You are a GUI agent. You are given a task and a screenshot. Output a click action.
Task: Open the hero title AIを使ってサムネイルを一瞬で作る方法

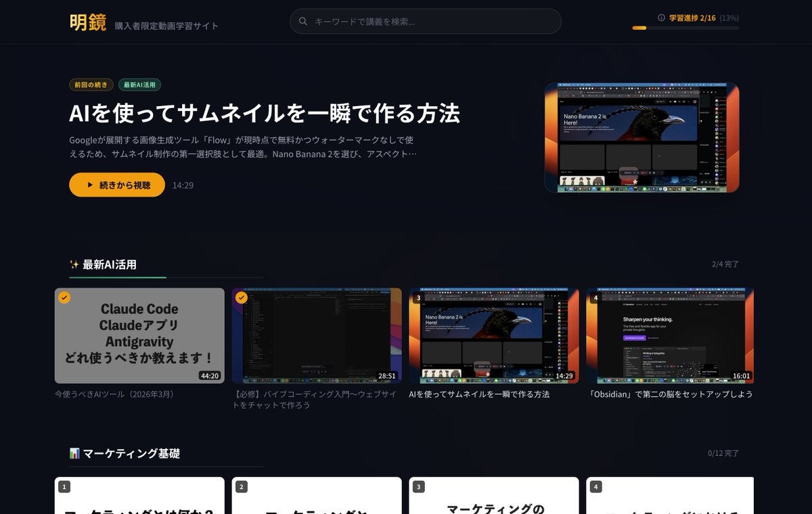[265, 114]
